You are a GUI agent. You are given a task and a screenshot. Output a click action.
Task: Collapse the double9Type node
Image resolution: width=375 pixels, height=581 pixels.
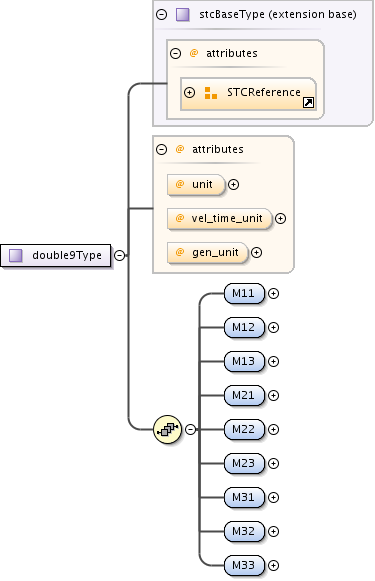click(119, 255)
